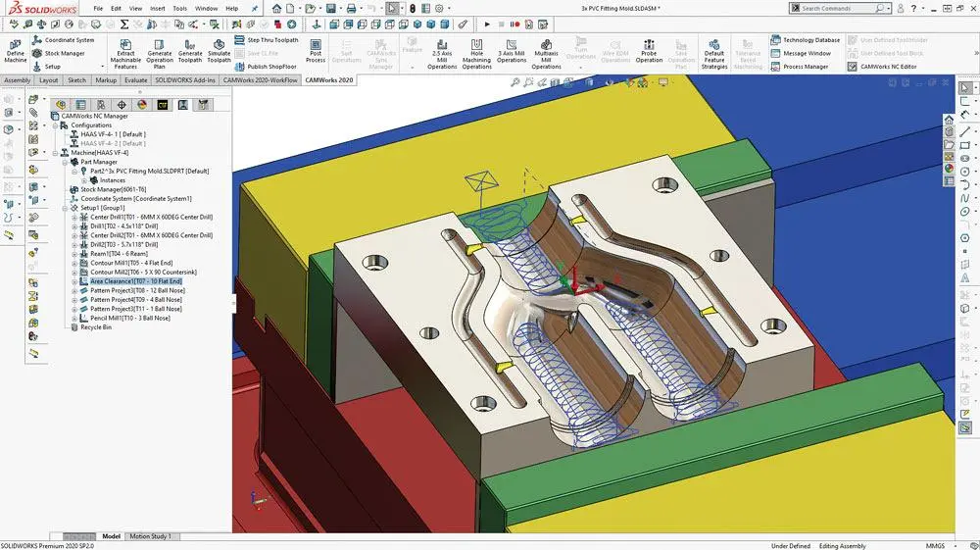The height and width of the screenshot is (550, 980).
Task: Launch CAMWorks NC Editor
Action: click(882, 67)
